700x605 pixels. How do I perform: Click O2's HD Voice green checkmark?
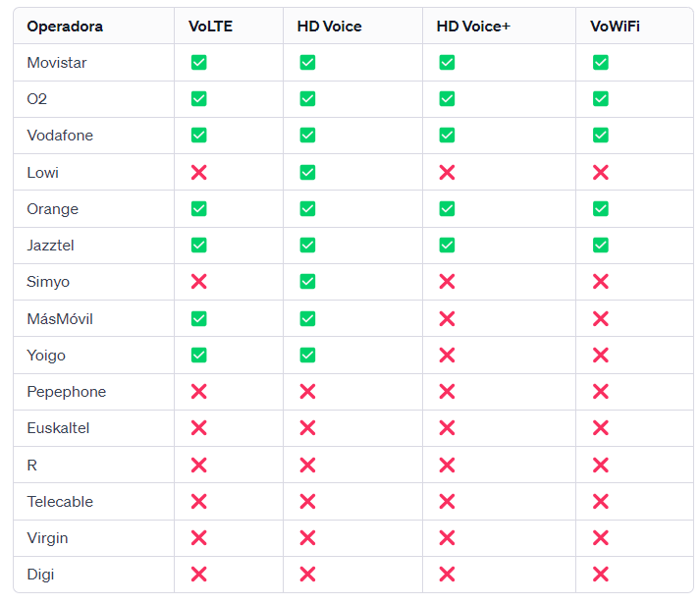(x=307, y=98)
